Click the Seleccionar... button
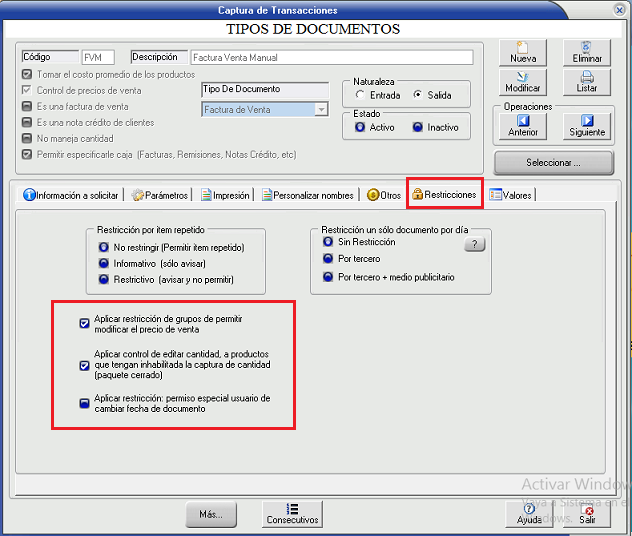The image size is (632, 536). coord(553,162)
